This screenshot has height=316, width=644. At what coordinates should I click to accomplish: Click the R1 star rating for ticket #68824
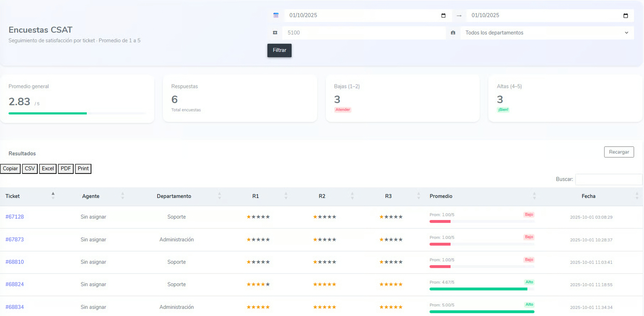(x=258, y=284)
